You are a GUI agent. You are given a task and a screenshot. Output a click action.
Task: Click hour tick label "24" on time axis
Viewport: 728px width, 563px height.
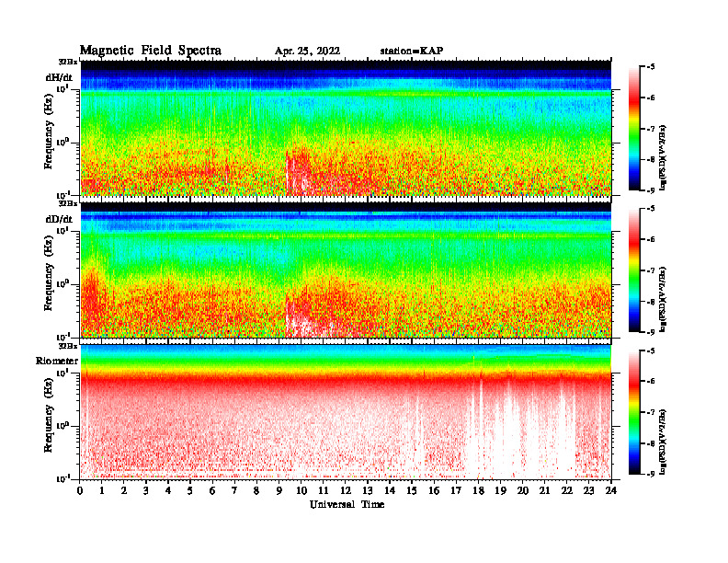pos(611,490)
